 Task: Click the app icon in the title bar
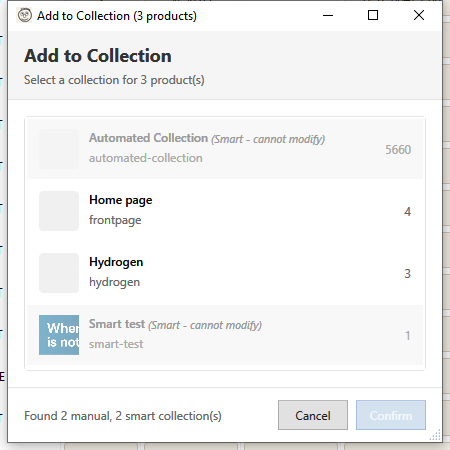[25, 15]
